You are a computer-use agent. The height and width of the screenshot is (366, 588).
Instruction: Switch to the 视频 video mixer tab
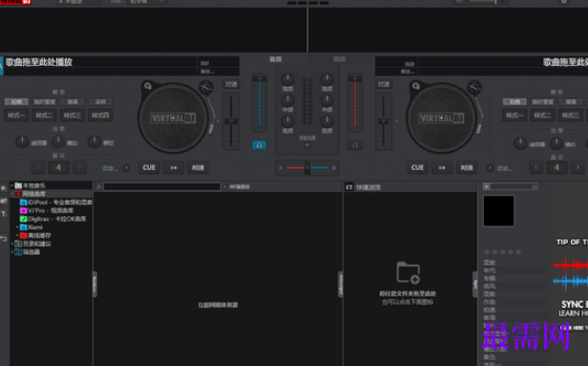(339, 59)
